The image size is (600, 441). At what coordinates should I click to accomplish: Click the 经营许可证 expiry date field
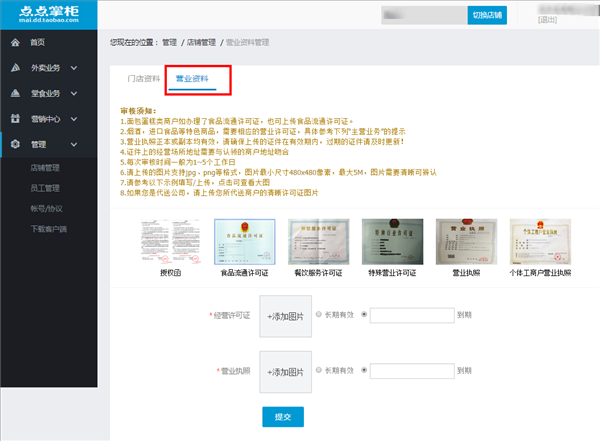(x=412, y=315)
